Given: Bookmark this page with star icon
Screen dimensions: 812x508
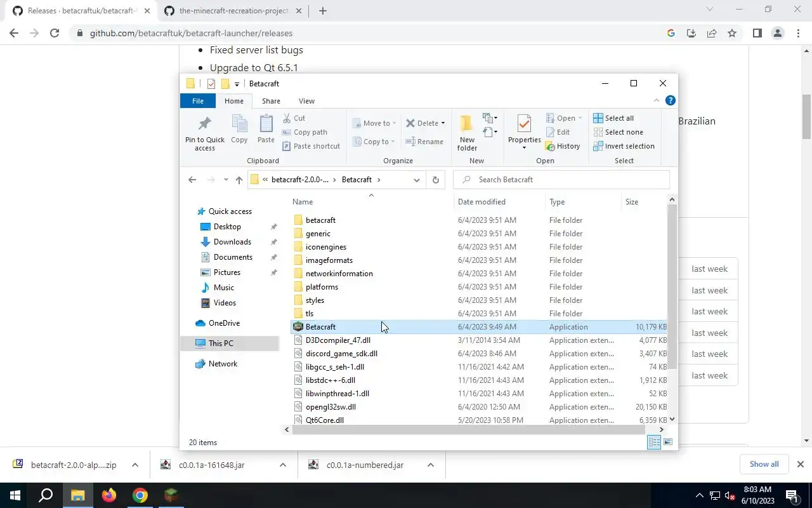Looking at the screenshot, I should click(x=732, y=33).
